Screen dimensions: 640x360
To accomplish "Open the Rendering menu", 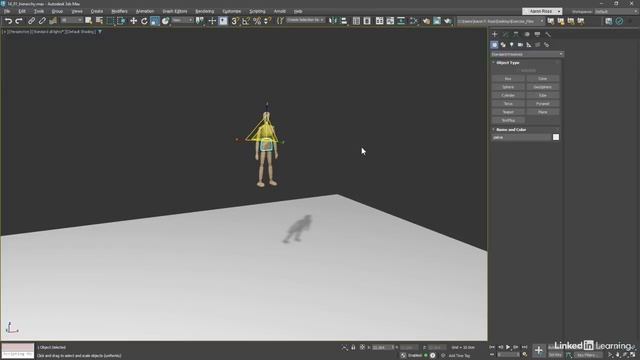I will (205, 11).
